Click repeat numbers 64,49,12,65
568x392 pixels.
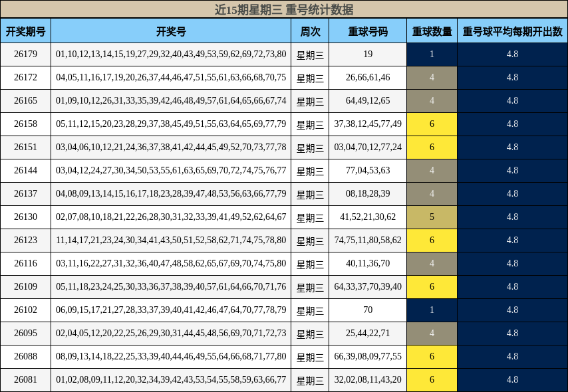368,100
